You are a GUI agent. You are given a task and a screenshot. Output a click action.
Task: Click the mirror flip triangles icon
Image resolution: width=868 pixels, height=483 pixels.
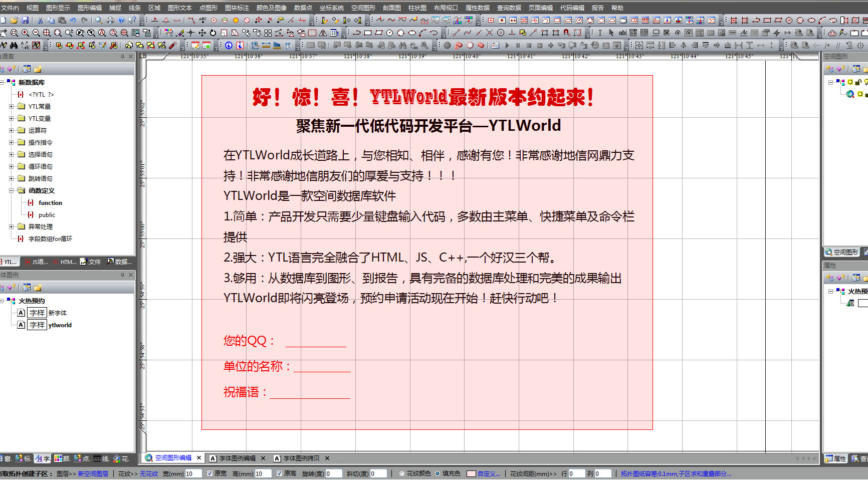[x=323, y=33]
